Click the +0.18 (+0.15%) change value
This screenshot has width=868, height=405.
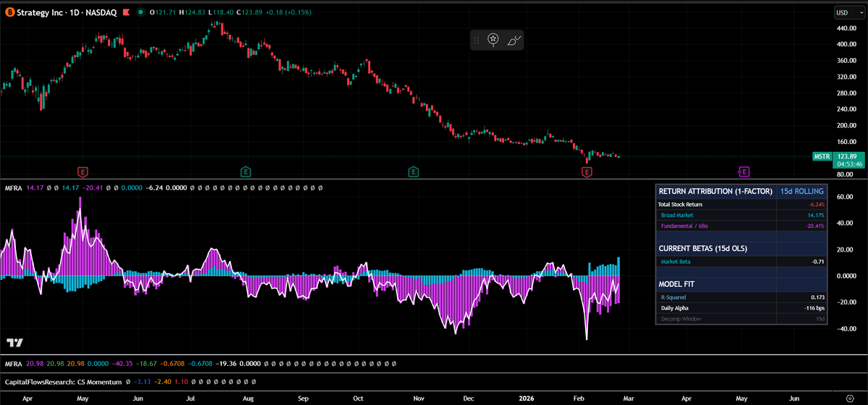click(x=289, y=12)
